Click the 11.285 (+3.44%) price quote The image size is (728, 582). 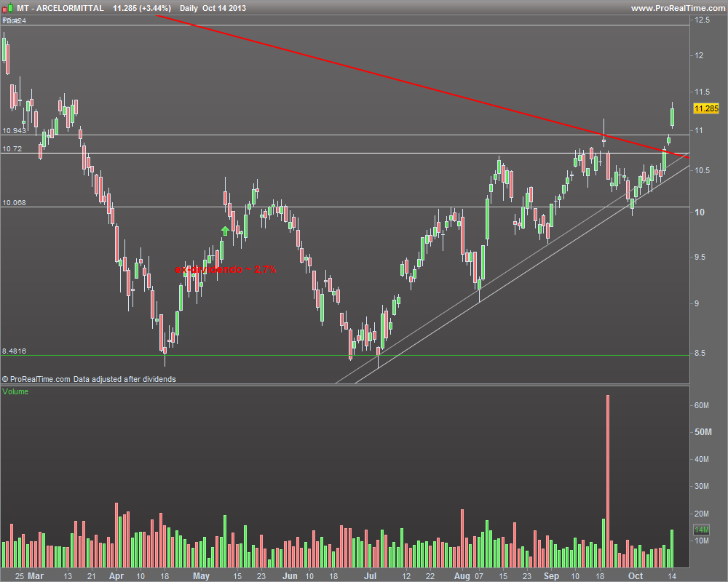click(x=142, y=8)
